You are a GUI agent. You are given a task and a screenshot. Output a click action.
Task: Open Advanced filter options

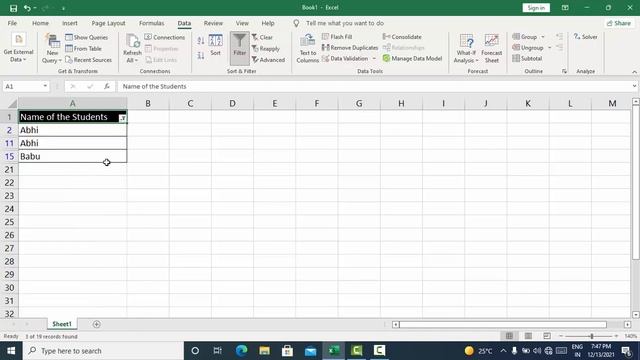(268, 60)
